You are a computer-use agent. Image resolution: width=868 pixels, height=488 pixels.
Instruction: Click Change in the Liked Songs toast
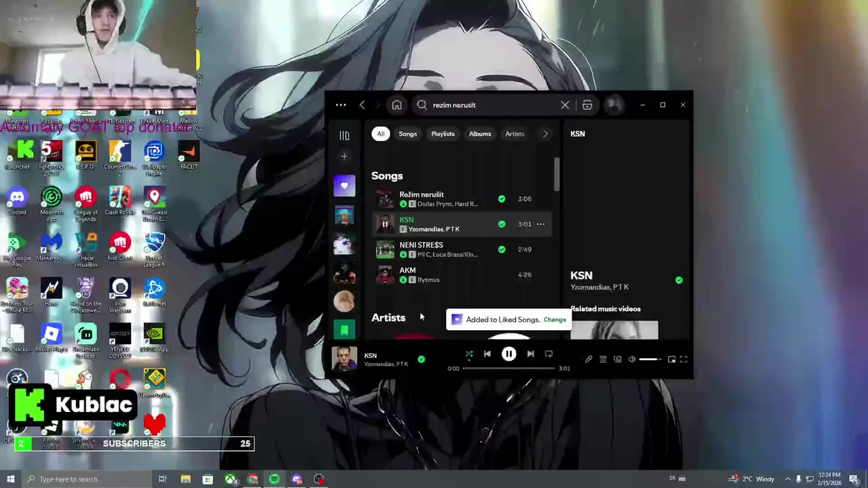point(555,319)
